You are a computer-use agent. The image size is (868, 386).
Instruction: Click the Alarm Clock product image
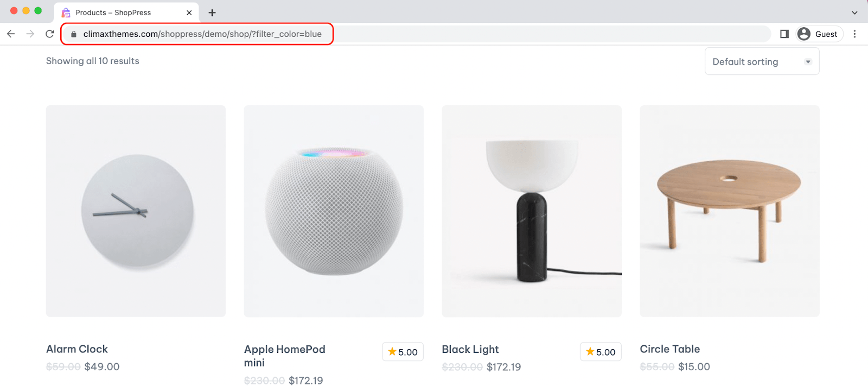coord(136,211)
